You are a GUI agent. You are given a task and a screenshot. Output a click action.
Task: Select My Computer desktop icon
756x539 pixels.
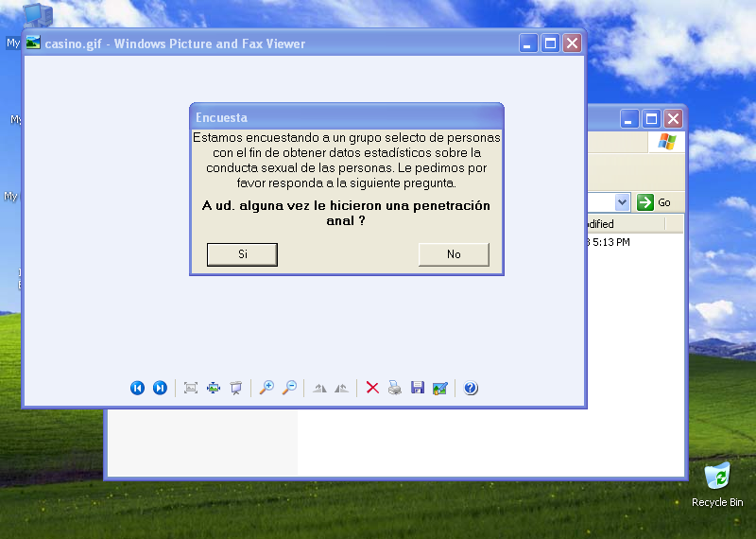tap(37, 15)
